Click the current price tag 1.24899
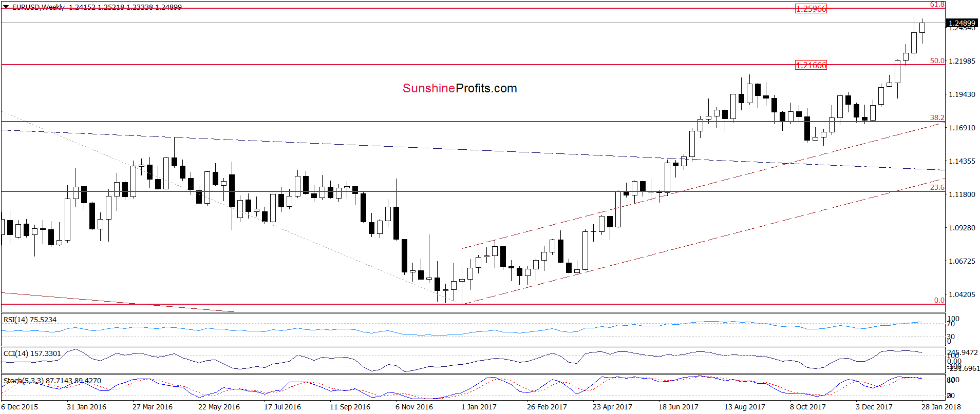Image resolution: width=980 pixels, height=414 pixels. tap(962, 23)
